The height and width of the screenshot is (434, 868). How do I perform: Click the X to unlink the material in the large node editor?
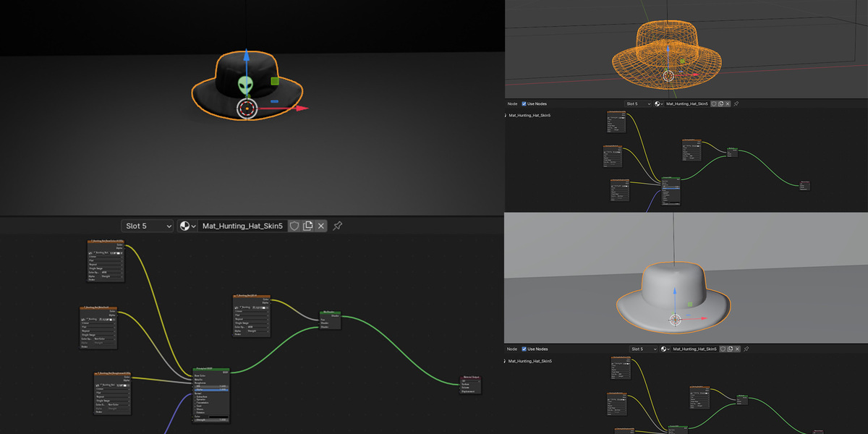322,226
